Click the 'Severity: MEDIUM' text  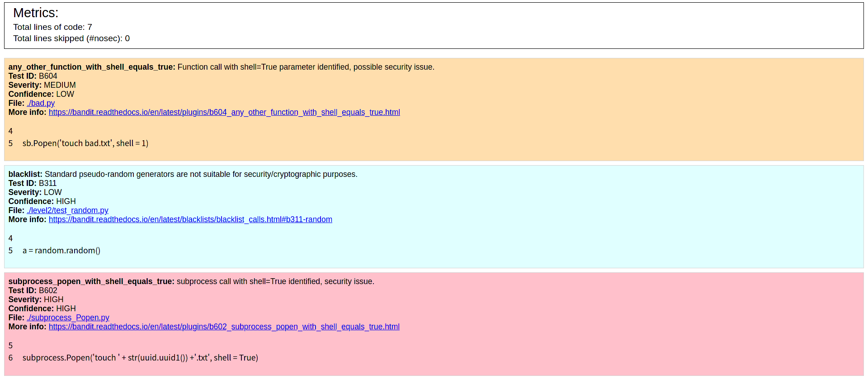coord(42,85)
